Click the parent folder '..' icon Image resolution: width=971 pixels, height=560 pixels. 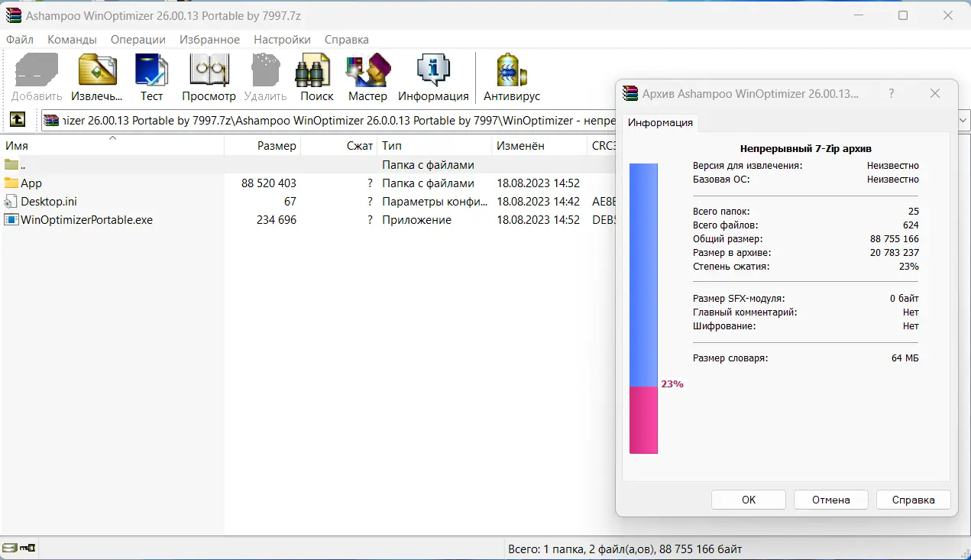coord(11,165)
